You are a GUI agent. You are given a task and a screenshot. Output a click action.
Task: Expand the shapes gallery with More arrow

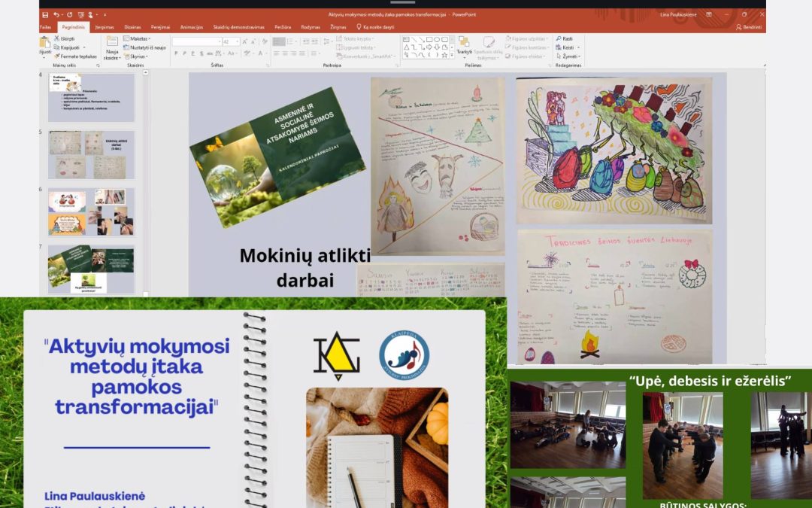[x=452, y=54]
